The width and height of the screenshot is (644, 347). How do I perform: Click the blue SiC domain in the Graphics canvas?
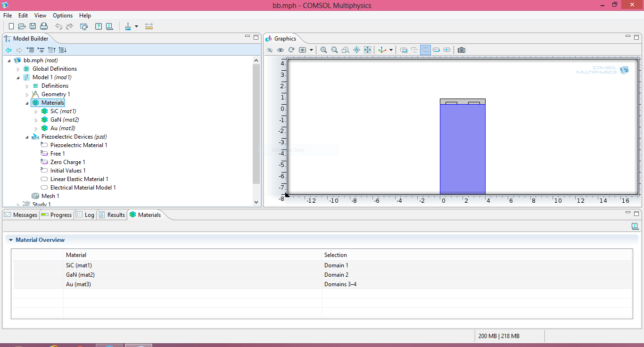click(x=462, y=149)
